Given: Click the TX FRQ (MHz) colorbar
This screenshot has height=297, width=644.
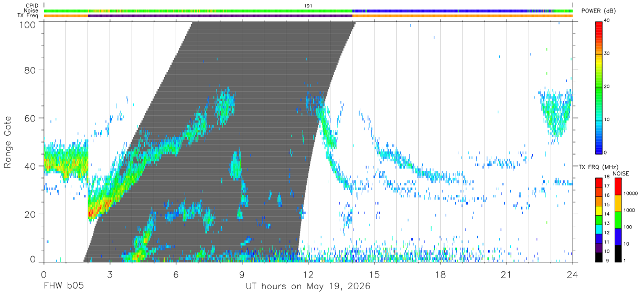Looking at the screenshot, I should [599, 220].
